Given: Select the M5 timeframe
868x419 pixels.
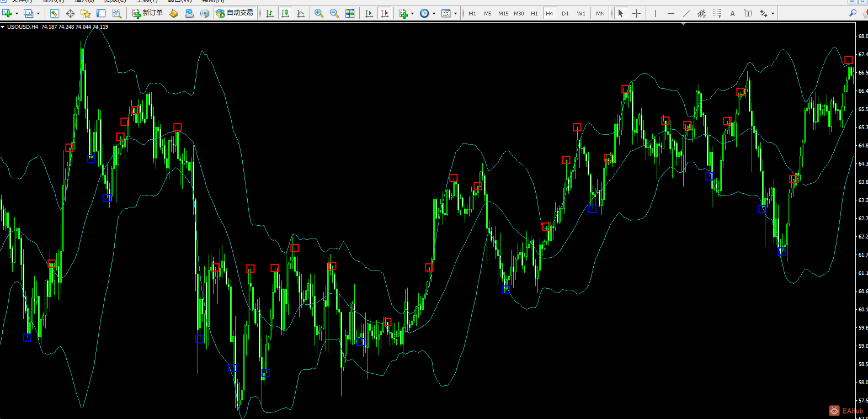Looking at the screenshot, I should point(488,13).
